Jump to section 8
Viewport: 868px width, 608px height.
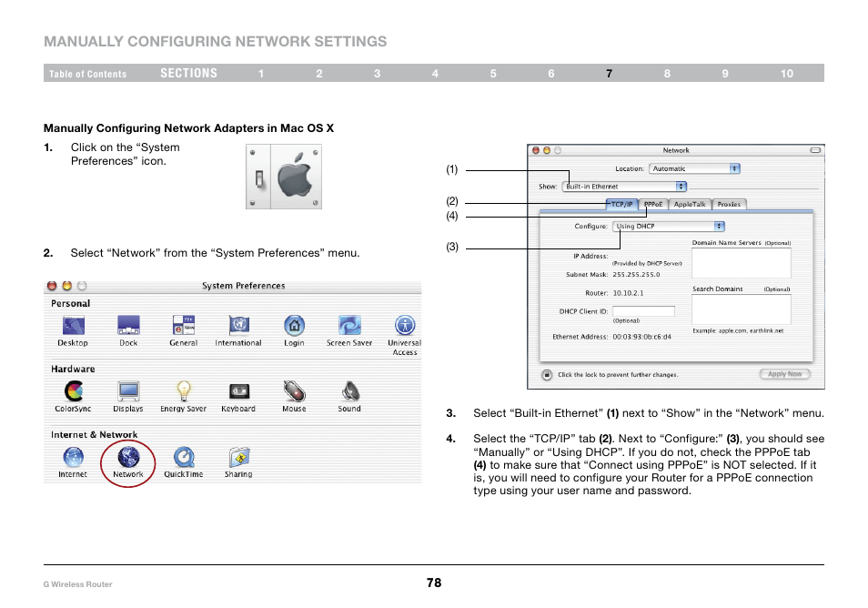coord(667,74)
